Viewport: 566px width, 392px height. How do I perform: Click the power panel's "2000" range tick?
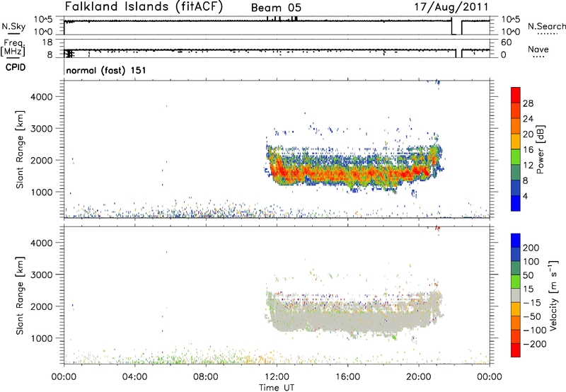coord(42,161)
